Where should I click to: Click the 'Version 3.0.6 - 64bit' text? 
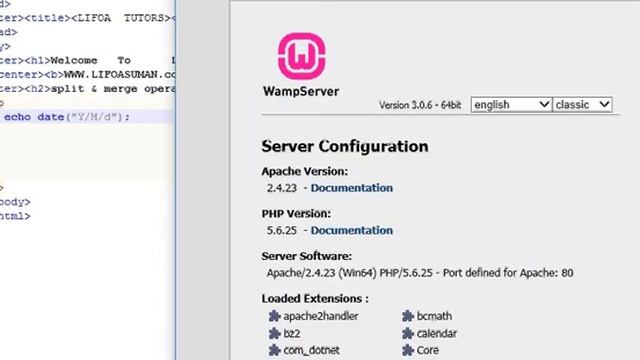pos(420,105)
